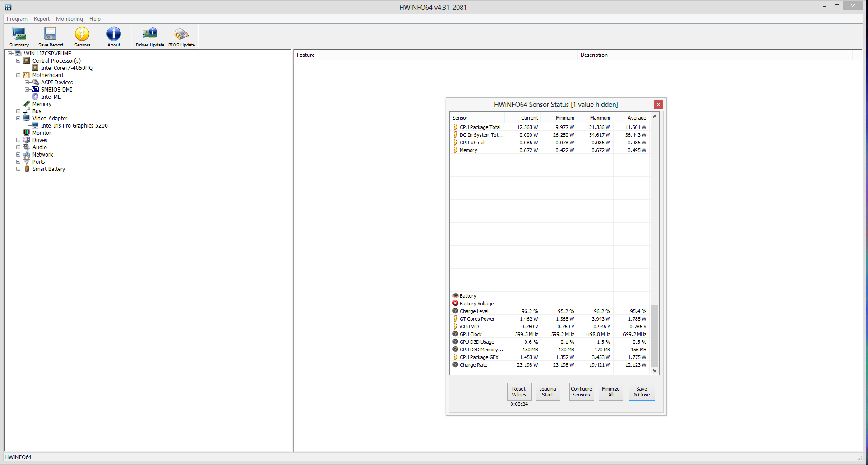This screenshot has width=868, height=465.
Task: Select the DC-In System Tot... sensor row
Action: 550,135
